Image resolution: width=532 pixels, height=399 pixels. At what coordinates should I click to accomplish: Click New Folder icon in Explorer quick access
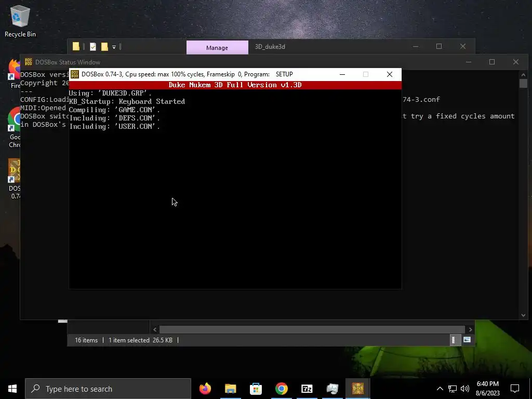point(104,46)
